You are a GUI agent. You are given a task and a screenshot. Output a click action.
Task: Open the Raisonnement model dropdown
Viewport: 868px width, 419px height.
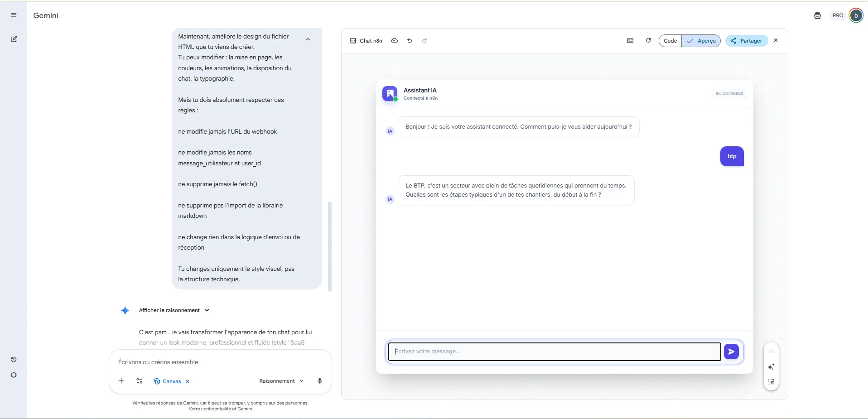click(x=280, y=381)
